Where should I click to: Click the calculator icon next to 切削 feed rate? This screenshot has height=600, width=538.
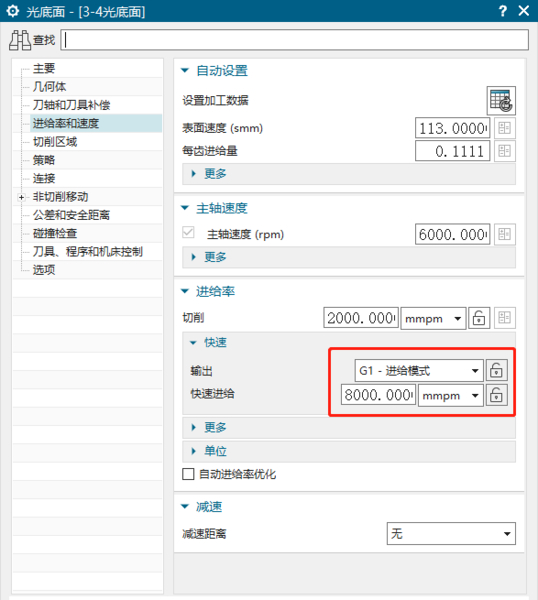click(x=504, y=318)
